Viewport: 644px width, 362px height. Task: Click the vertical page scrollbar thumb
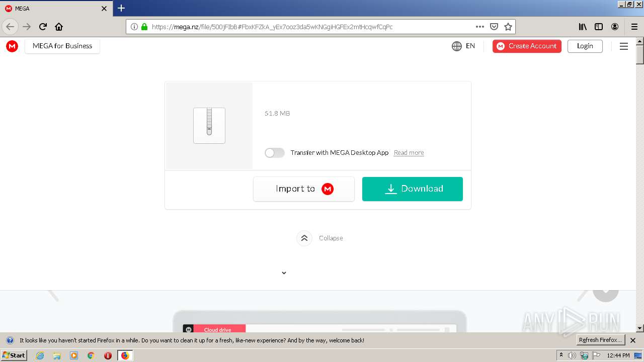point(640,55)
